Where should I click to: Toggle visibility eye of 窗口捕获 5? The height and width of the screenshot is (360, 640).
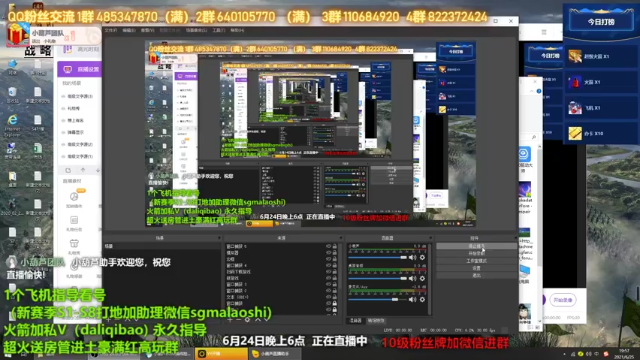(328, 247)
